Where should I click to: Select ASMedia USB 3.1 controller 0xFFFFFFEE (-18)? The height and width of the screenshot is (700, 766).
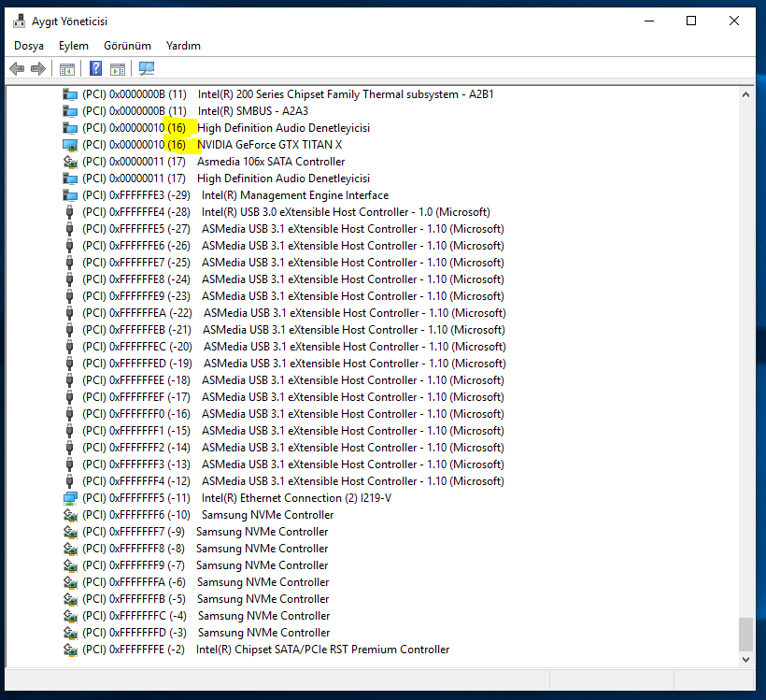pyautogui.click(x=293, y=380)
